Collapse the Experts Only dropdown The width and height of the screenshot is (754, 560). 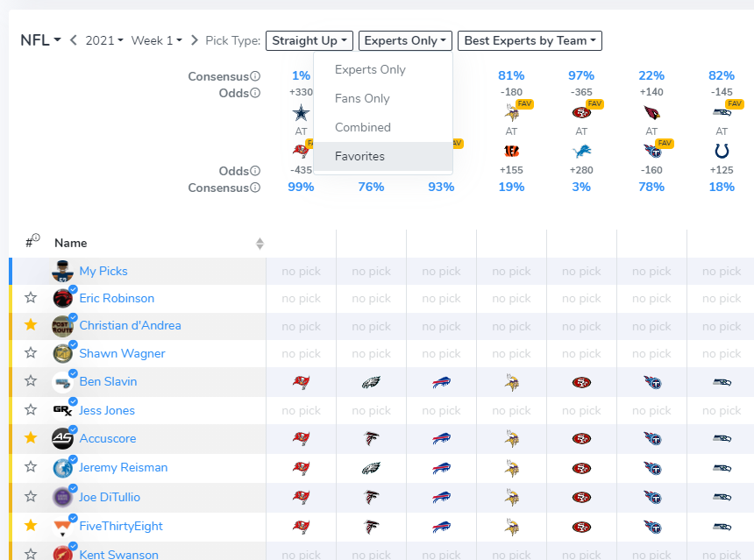pos(405,40)
